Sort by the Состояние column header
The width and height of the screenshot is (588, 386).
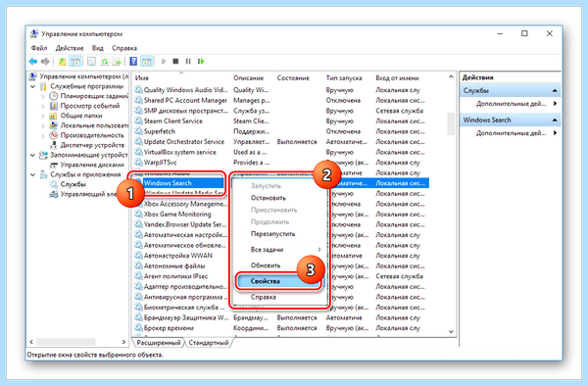pos(293,78)
